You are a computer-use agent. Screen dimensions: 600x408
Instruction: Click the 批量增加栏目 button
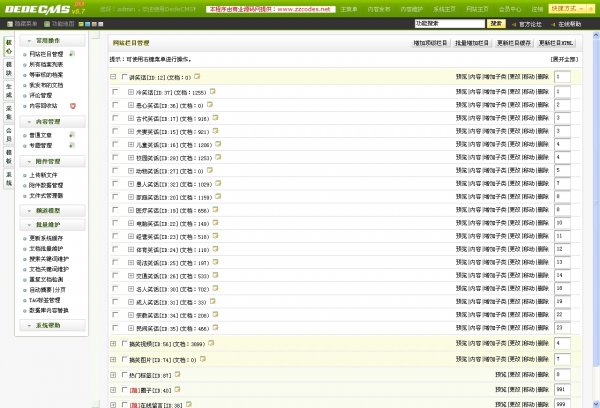point(472,43)
